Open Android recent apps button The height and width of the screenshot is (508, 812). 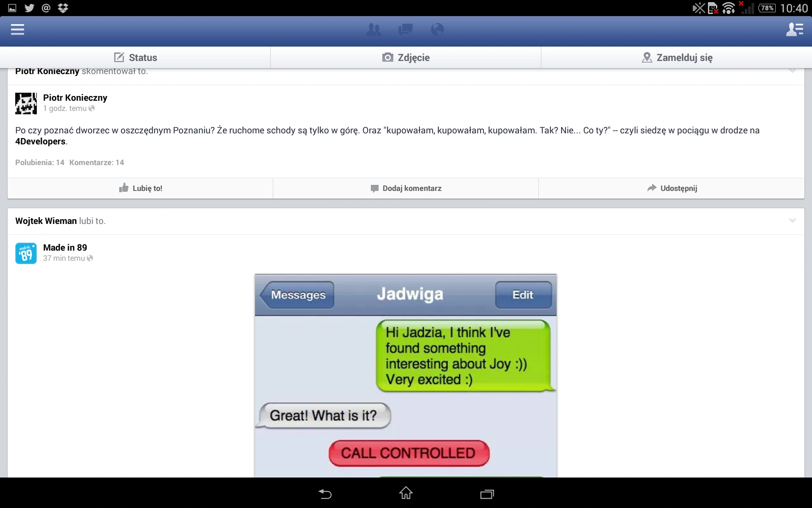(x=487, y=494)
